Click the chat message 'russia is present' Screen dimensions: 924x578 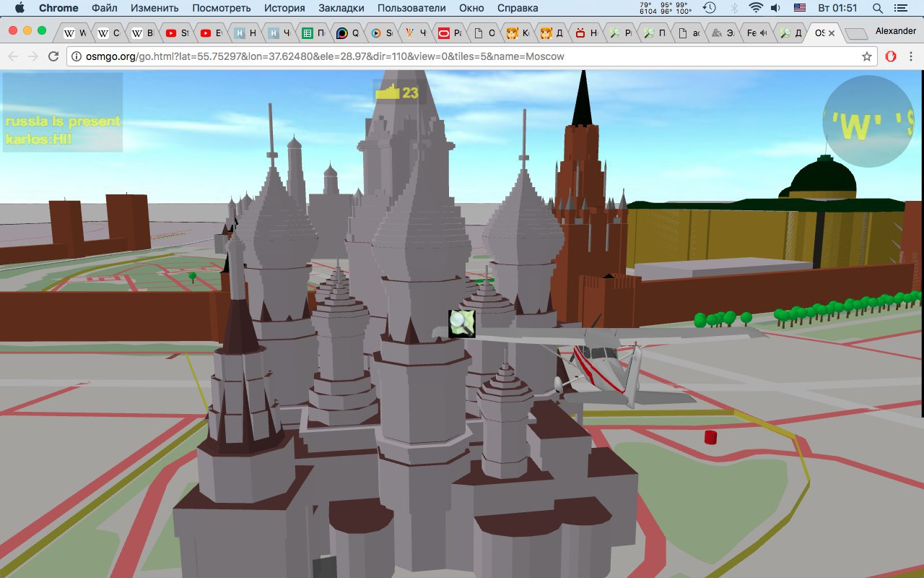click(63, 122)
